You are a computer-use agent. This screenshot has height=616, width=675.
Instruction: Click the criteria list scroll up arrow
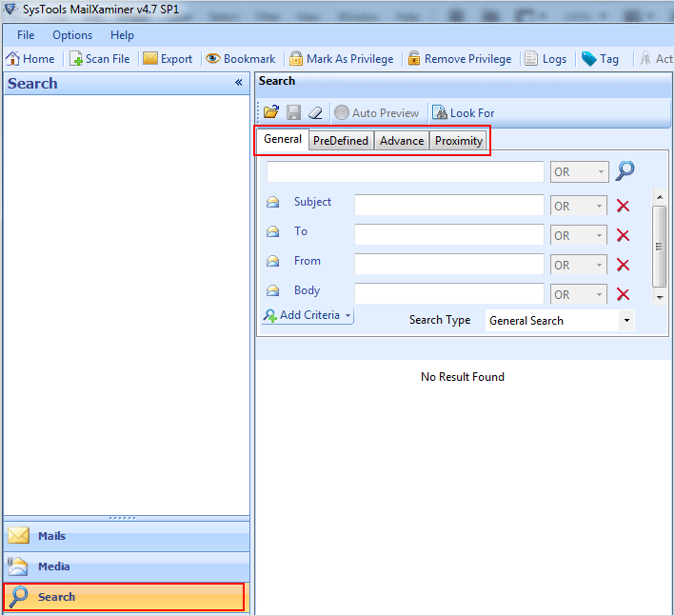(x=660, y=197)
